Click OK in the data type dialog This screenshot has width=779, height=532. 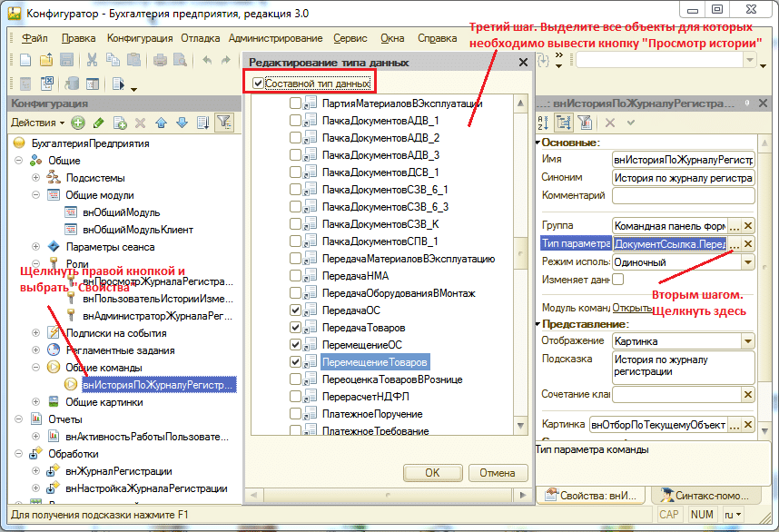click(x=432, y=473)
